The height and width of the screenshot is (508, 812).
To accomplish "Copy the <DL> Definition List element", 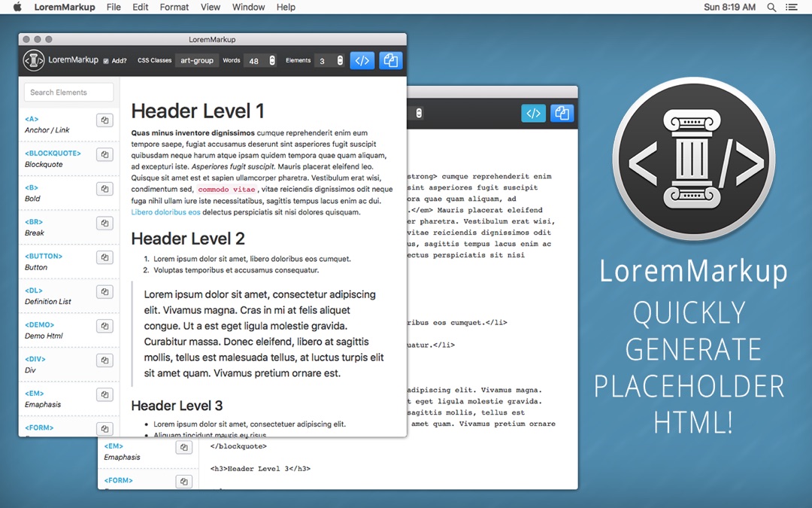I will 105,292.
